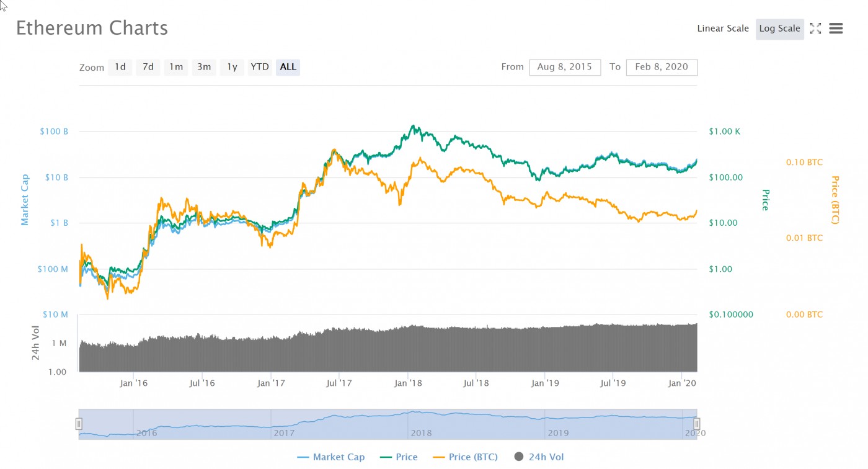Set zoom range to 3m
The height and width of the screenshot is (469, 868).
[x=204, y=67]
